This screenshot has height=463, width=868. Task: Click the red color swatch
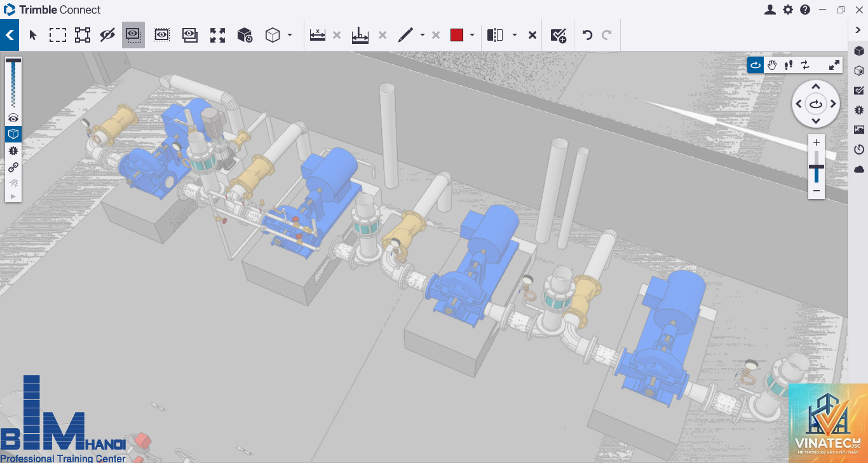[457, 36]
